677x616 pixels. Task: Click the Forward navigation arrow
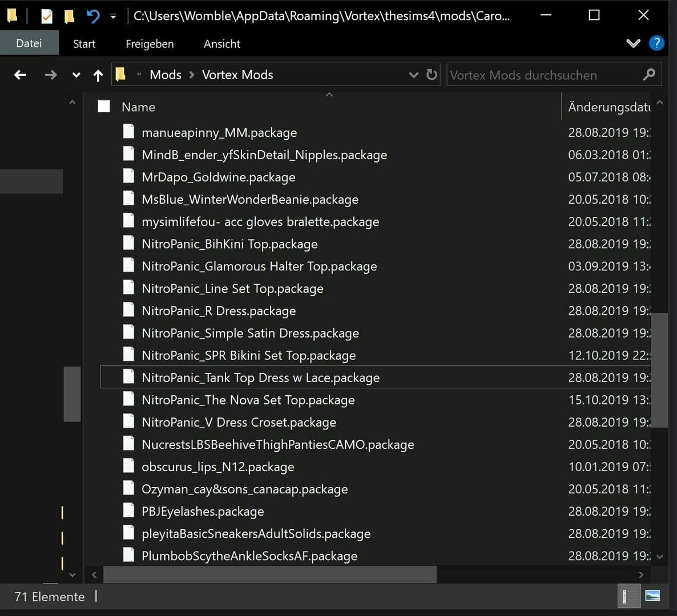tap(50, 75)
